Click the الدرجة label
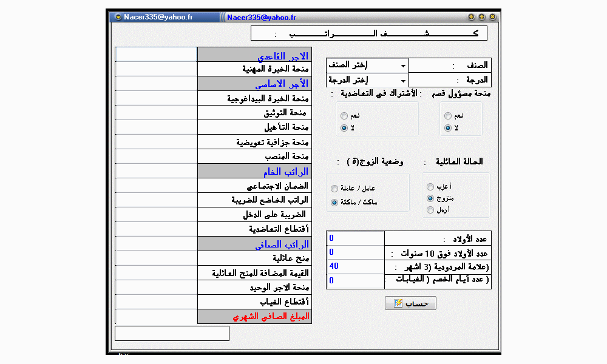 point(477,80)
